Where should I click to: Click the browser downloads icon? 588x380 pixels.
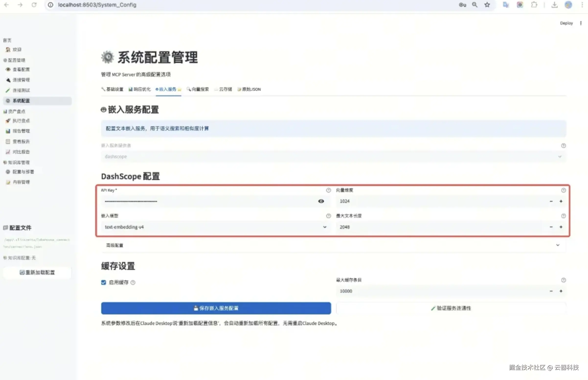coord(554,5)
